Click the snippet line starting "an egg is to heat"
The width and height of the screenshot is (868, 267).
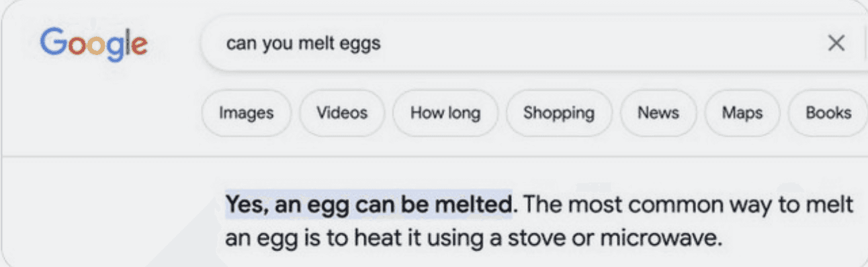[473, 237]
